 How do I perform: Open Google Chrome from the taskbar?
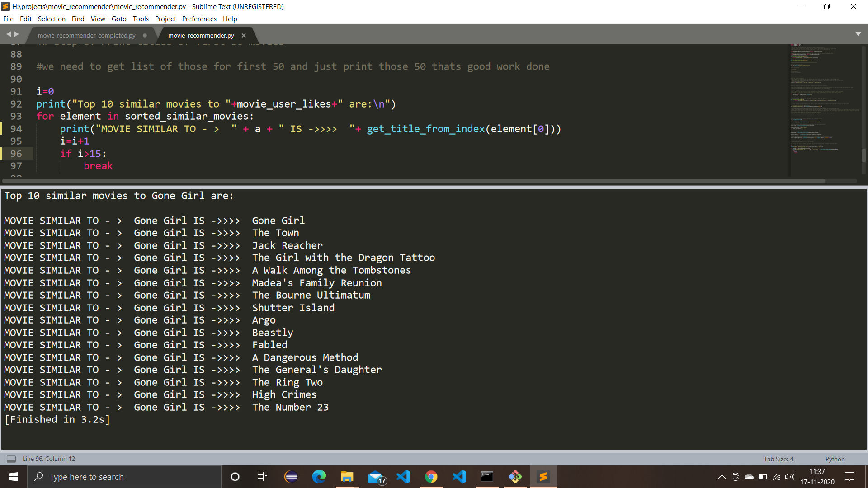tap(432, 477)
